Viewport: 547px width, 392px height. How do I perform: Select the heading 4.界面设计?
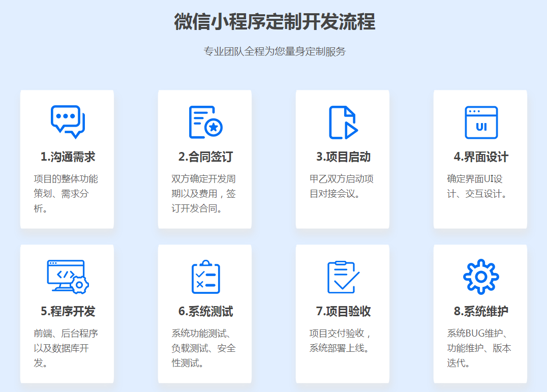point(481,157)
